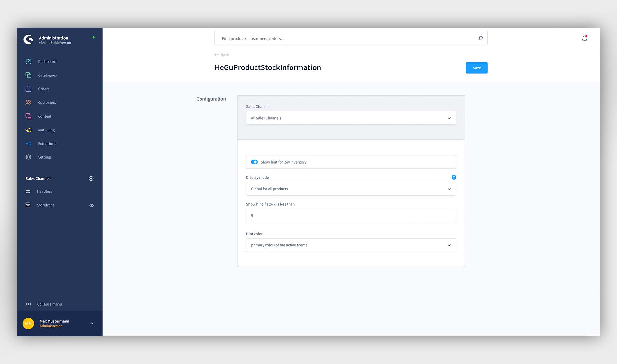
Task: Open the Extensions menu item
Action: click(x=47, y=143)
